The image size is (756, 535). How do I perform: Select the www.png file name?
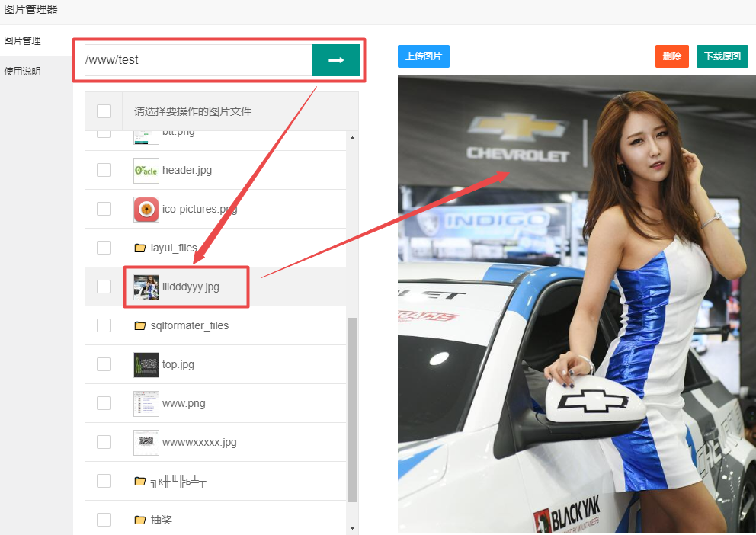[x=184, y=403]
